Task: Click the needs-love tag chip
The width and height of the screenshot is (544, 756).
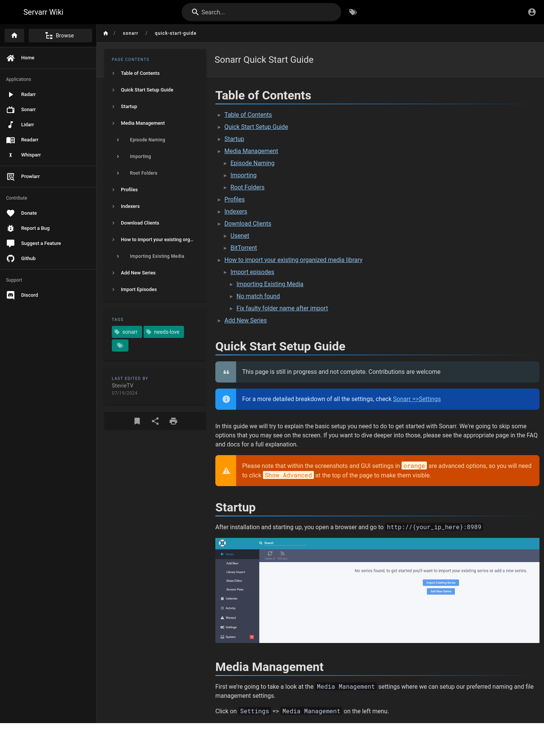Action: [x=164, y=332]
